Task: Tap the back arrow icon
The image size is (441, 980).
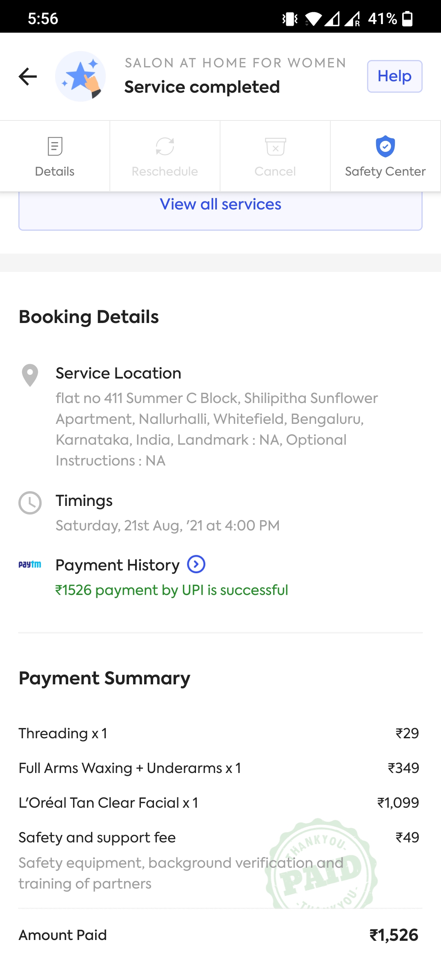Action: pyautogui.click(x=28, y=76)
